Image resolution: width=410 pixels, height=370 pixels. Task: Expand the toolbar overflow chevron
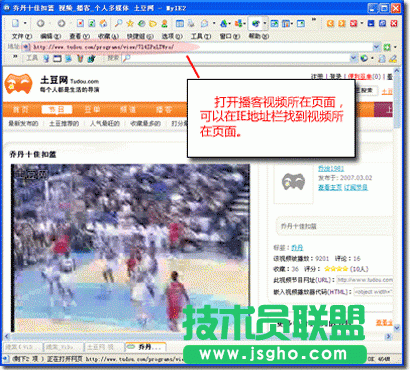pyautogui.click(x=314, y=20)
